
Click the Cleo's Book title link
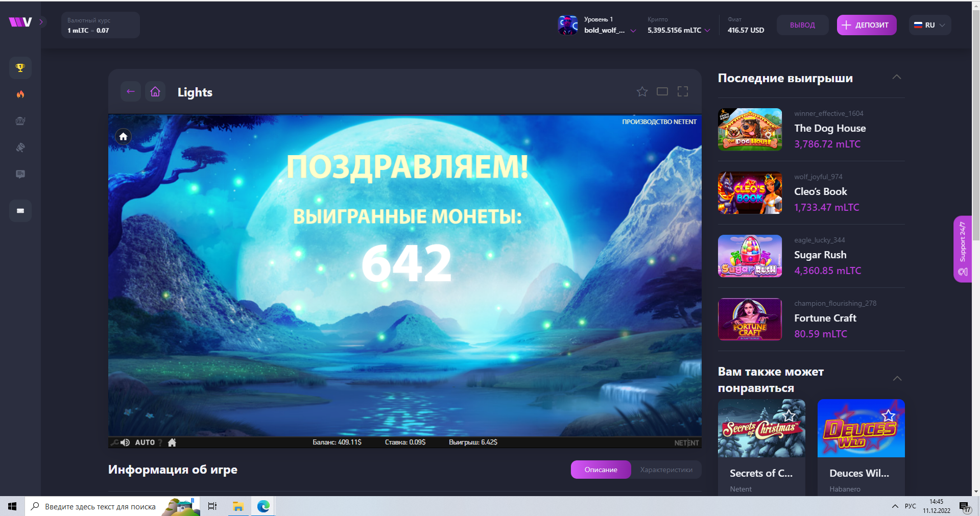820,191
